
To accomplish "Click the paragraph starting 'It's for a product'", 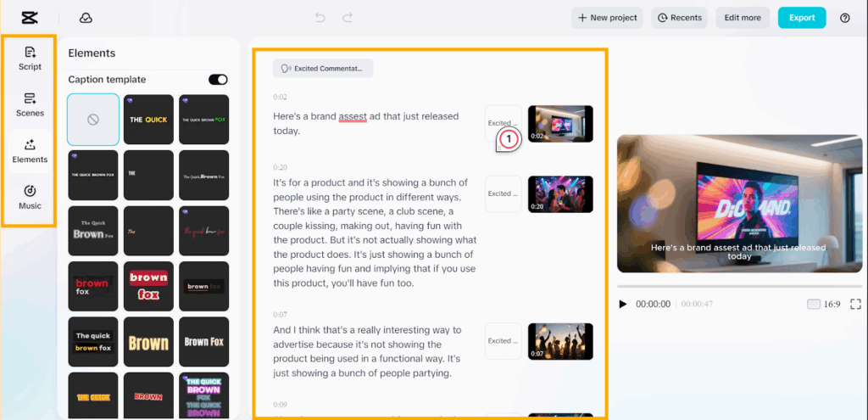I will click(375, 232).
